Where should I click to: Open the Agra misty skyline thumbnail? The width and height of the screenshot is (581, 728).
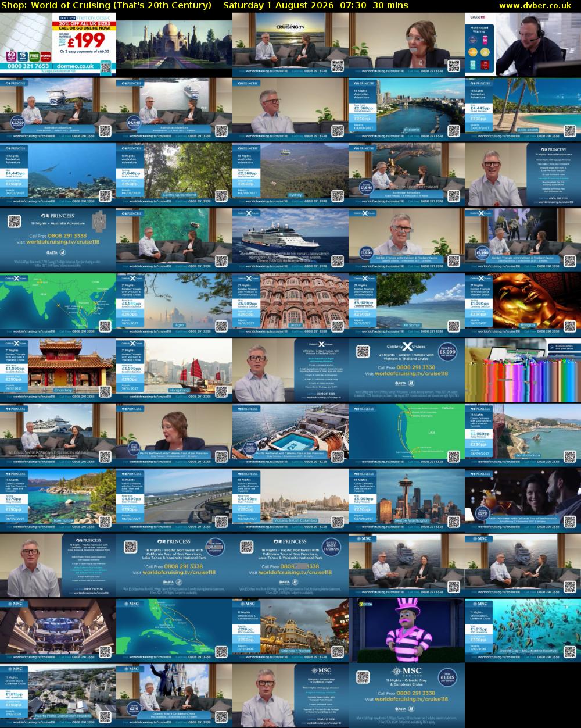[x=174, y=304]
